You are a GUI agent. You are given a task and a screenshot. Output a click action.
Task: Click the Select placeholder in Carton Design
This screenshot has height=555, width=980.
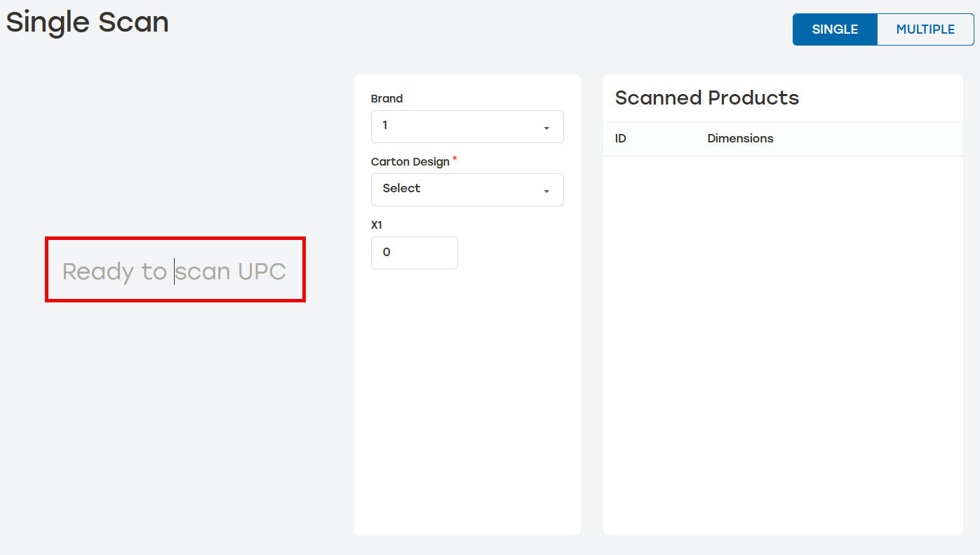tap(401, 188)
